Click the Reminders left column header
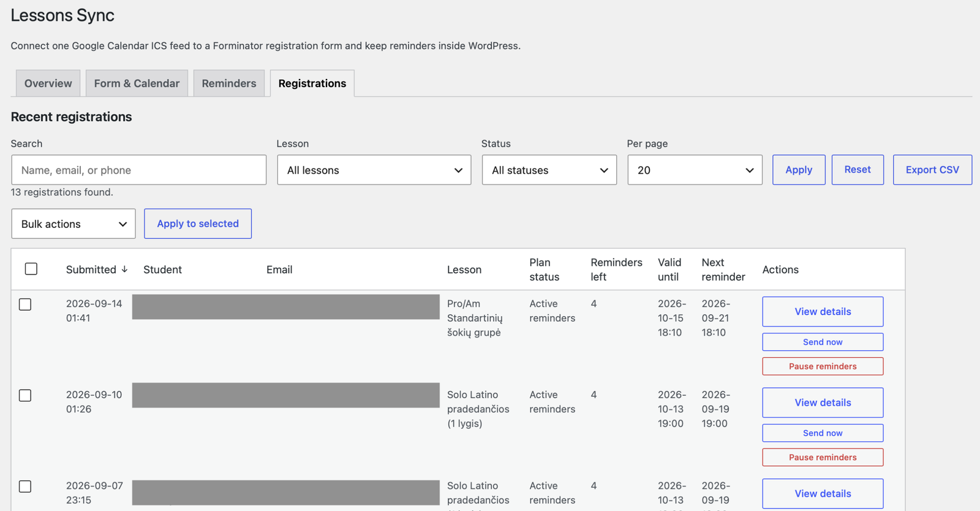Viewport: 980px width, 511px height. (x=616, y=270)
